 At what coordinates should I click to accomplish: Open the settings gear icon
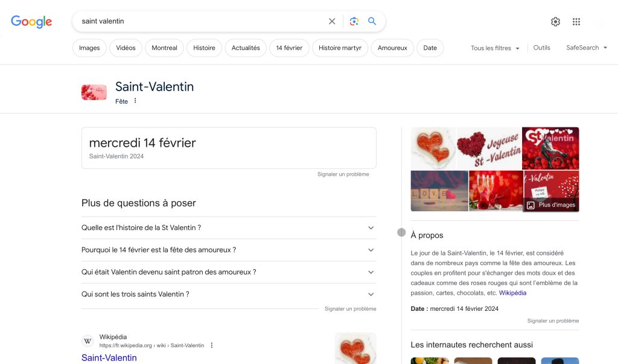[x=555, y=22]
